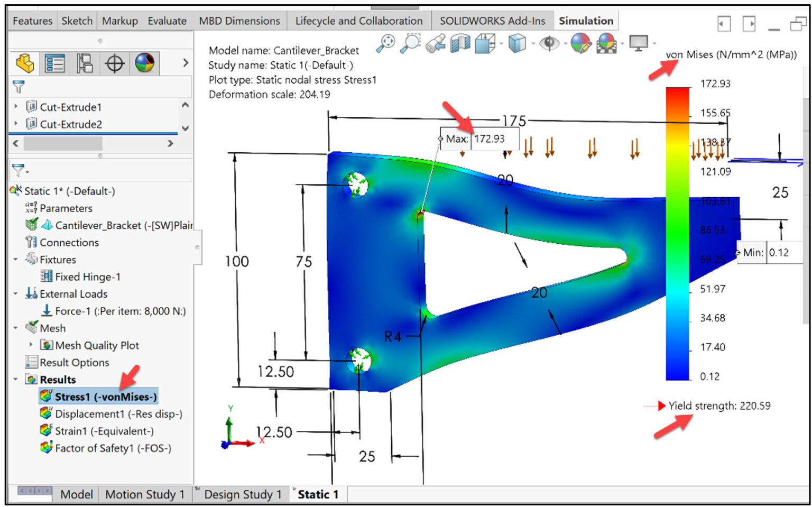Click the forward navigation arrow button
This screenshot has width=812, height=507.
(750, 24)
